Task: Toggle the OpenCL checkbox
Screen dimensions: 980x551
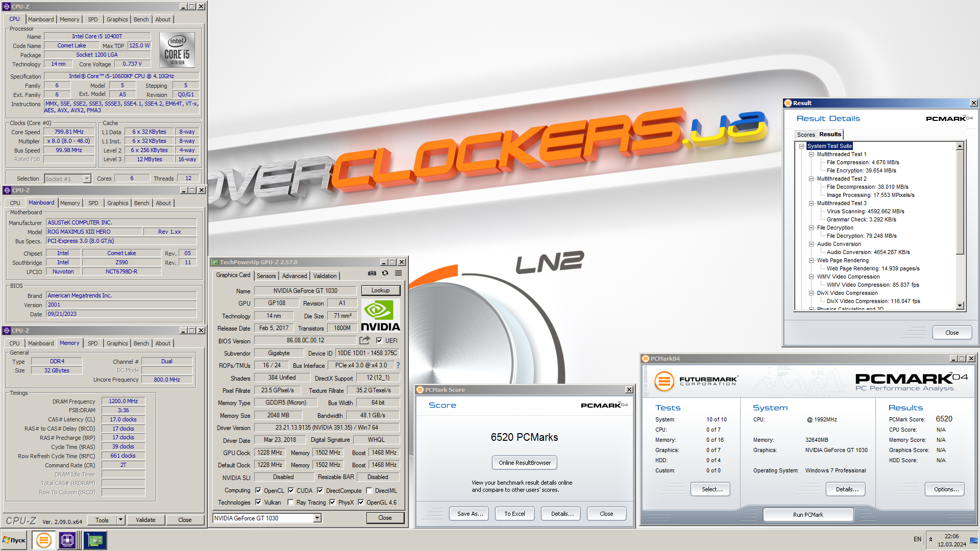Action: click(258, 490)
